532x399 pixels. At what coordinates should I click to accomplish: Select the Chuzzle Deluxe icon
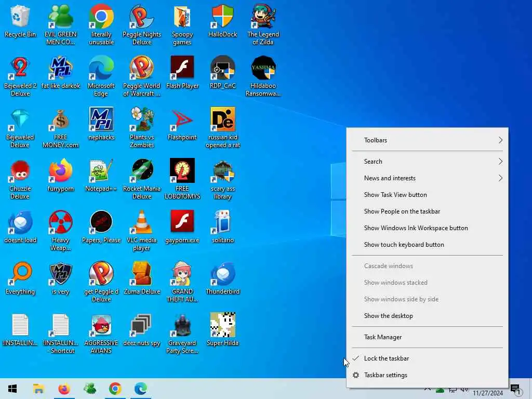[20, 179]
